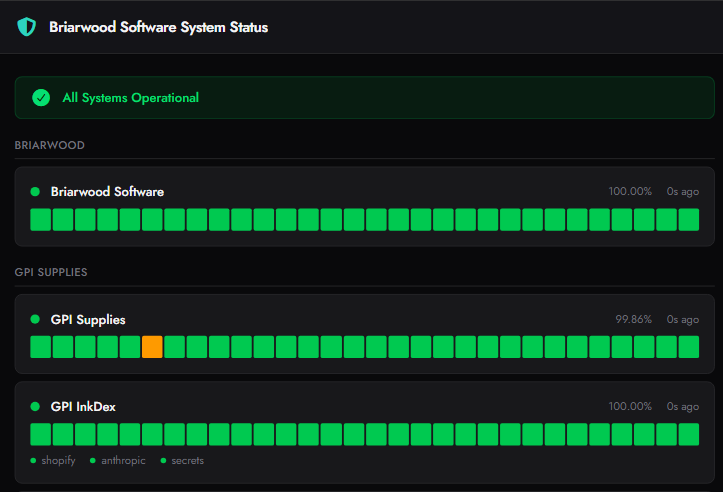Click the last uptime bar for GPI InkDex
723x492 pixels.
[688, 434]
